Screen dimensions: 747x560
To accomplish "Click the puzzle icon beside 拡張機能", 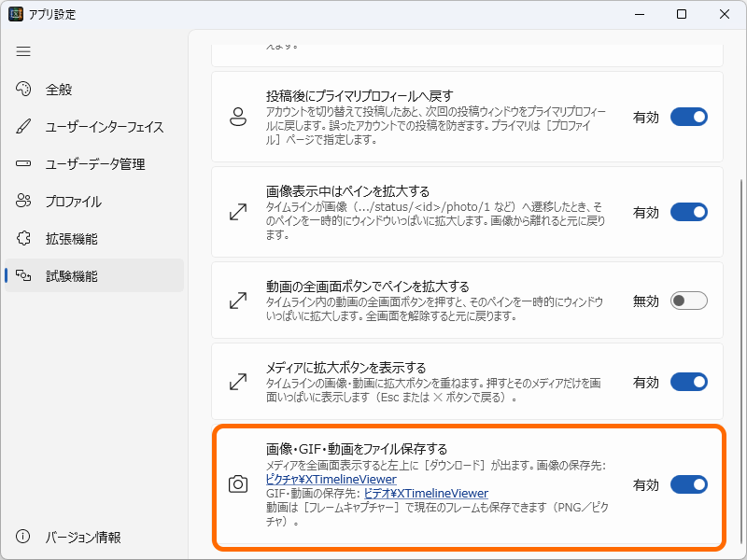I will click(x=23, y=238).
